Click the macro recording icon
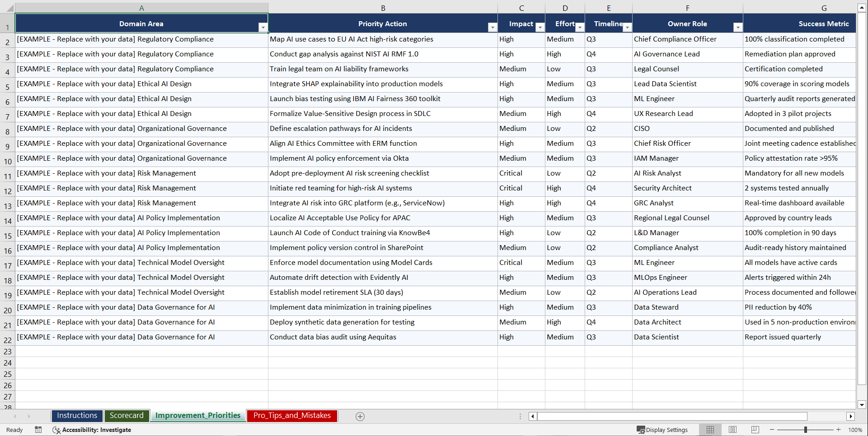This screenshot has width=868, height=436. click(38, 430)
